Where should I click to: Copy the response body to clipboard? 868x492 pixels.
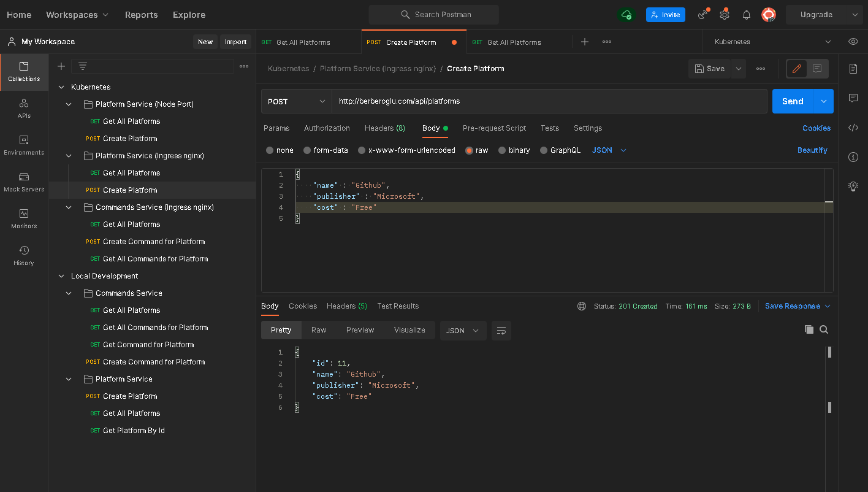tap(809, 329)
